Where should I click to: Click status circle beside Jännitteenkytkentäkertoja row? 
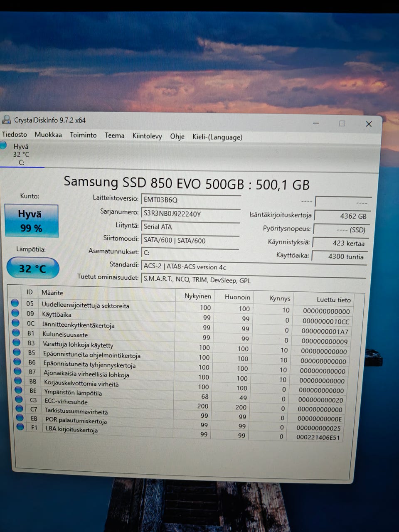tap(16, 323)
